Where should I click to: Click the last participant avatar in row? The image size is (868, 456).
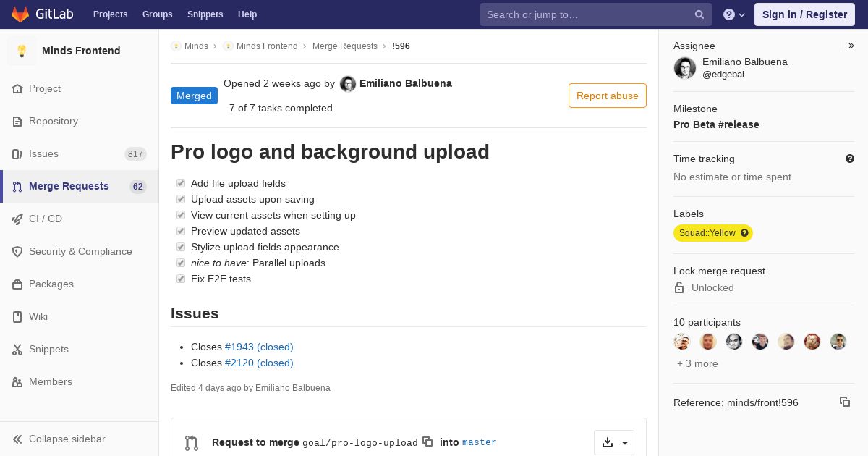coord(838,342)
